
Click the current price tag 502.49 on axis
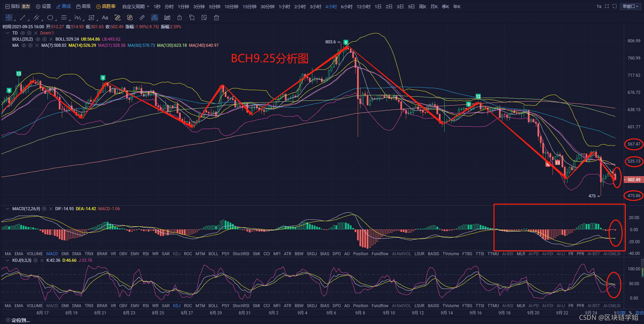[x=634, y=180]
